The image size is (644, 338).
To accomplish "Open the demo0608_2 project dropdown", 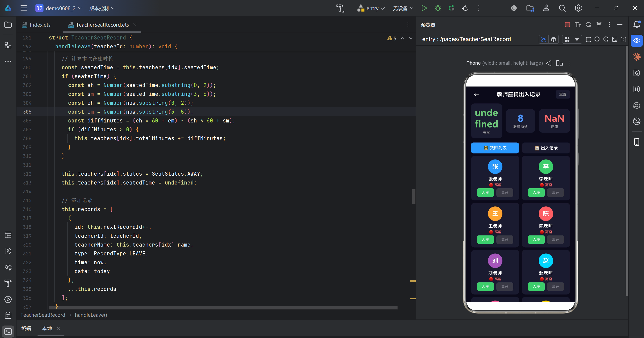I will 59,8.
